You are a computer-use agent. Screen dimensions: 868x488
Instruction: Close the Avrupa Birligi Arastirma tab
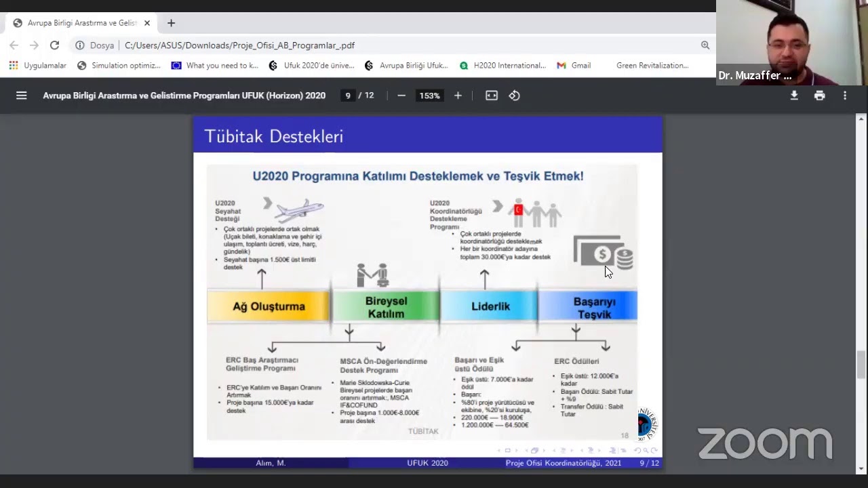(147, 23)
